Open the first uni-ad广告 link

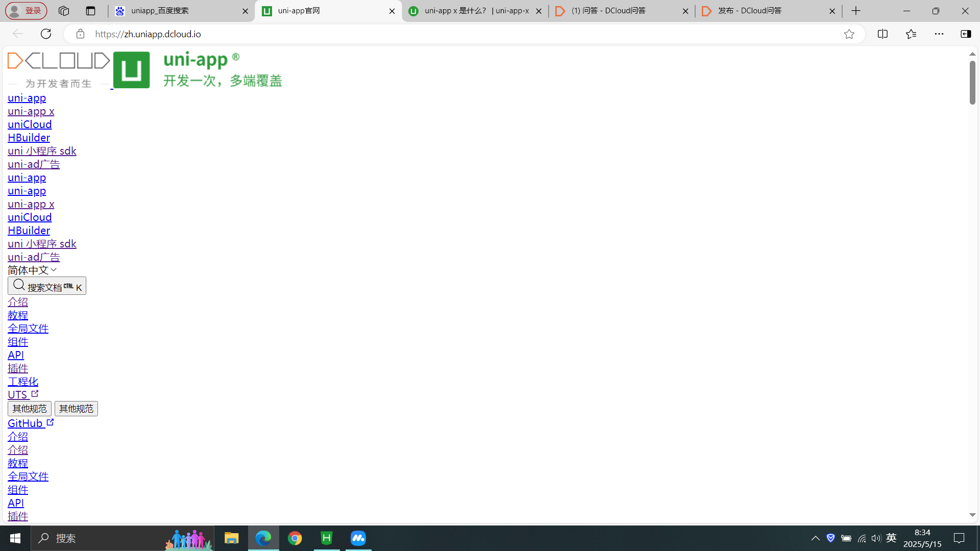(x=34, y=164)
